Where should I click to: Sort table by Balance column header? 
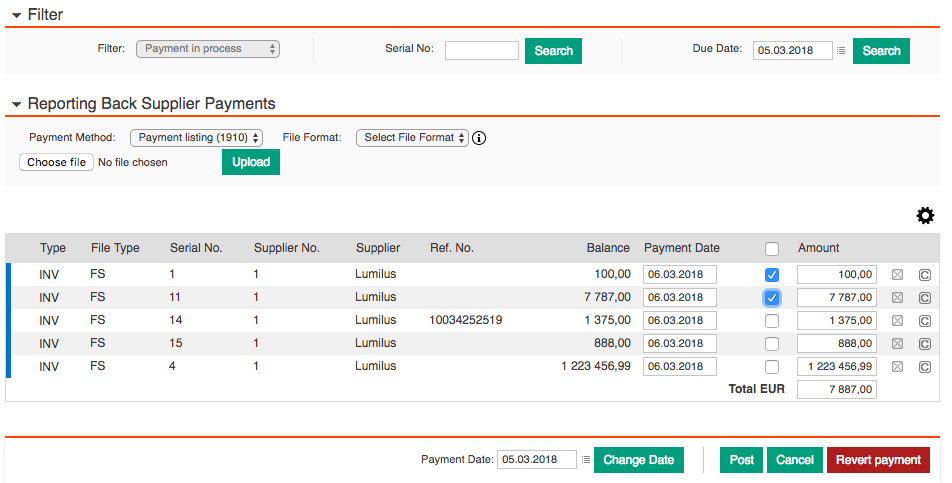[x=608, y=248]
